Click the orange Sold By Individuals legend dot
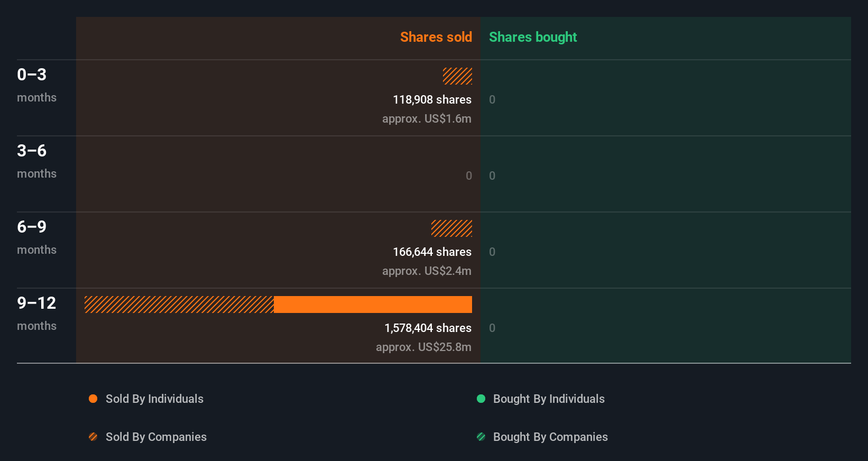 (93, 399)
